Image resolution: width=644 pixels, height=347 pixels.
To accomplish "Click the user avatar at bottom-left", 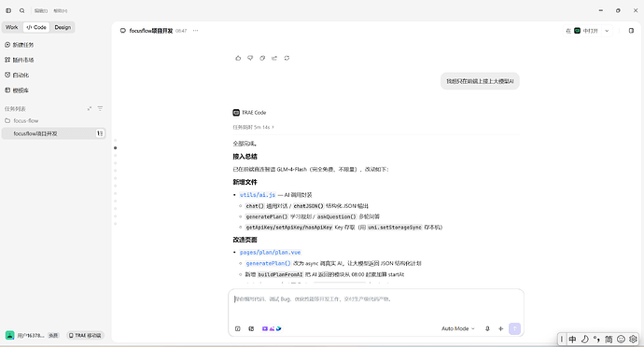I will pyautogui.click(x=10, y=335).
